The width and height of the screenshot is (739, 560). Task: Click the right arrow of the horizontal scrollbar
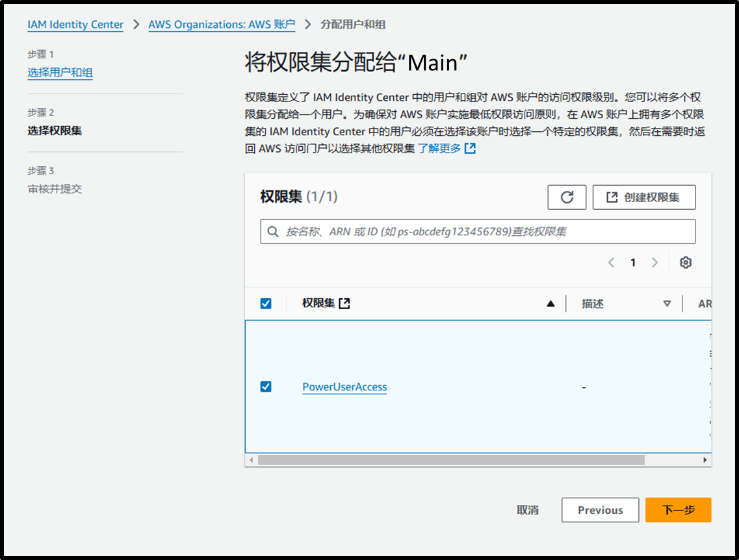coord(705,460)
